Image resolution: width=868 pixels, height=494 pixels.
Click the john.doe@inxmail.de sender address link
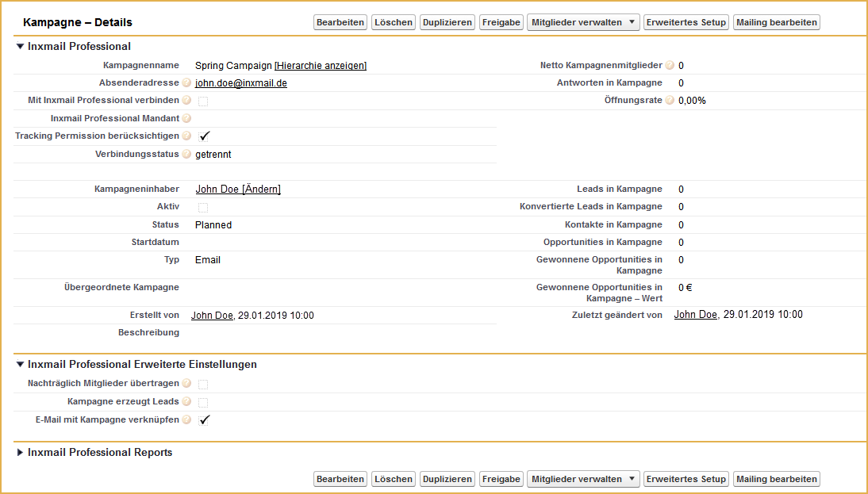click(241, 83)
